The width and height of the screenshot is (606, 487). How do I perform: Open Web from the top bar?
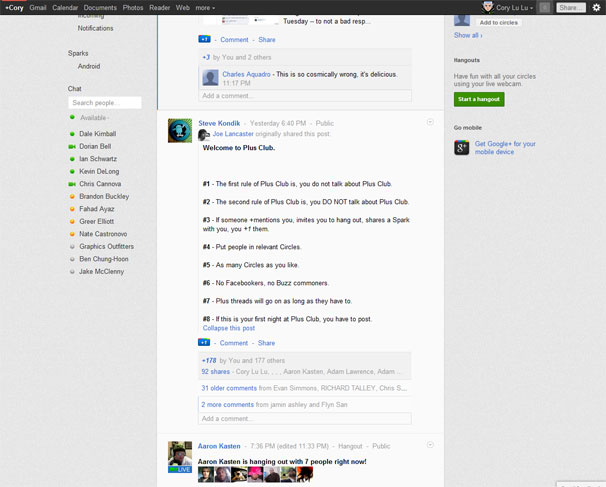(182, 8)
